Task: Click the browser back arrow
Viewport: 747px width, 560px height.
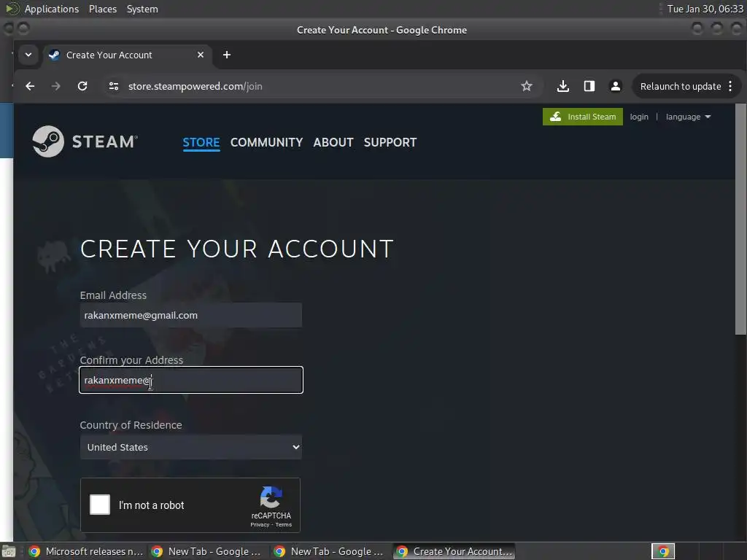Action: coord(30,86)
